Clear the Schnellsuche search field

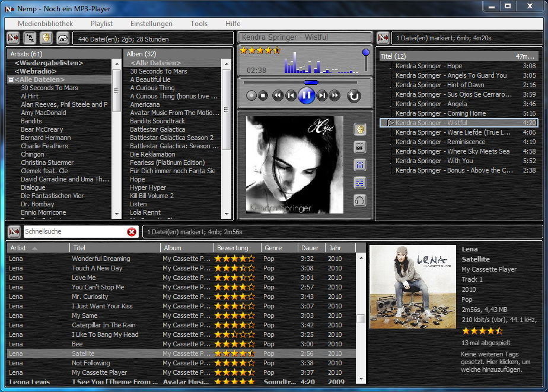tap(132, 232)
